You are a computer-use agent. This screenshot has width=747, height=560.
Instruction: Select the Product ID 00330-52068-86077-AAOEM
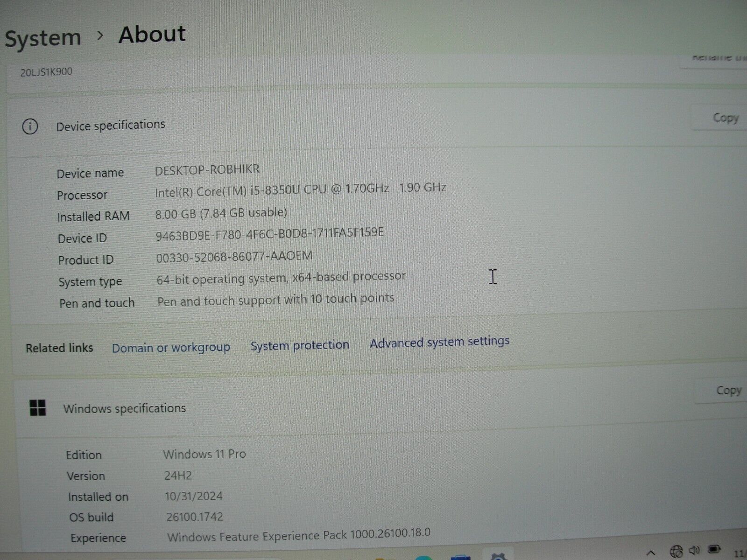(234, 257)
